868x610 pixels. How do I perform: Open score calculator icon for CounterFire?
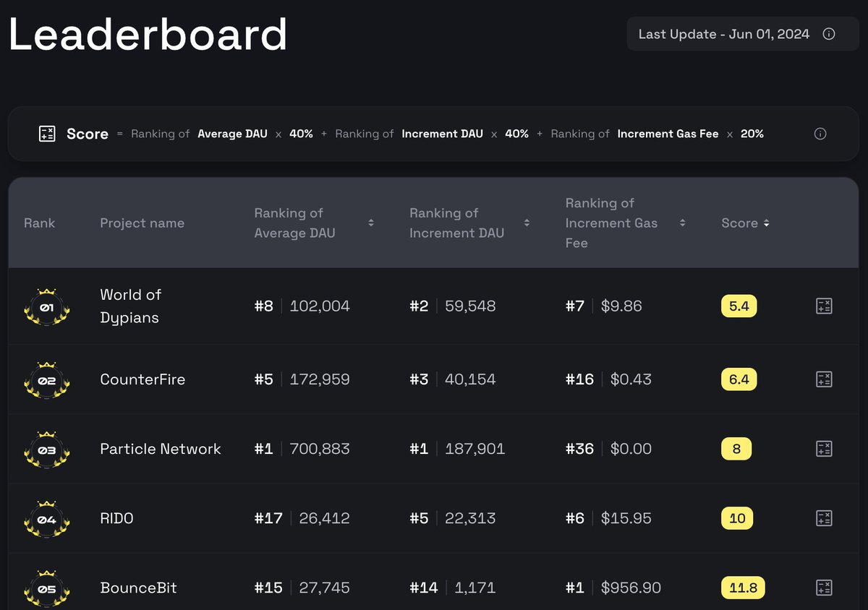(824, 379)
